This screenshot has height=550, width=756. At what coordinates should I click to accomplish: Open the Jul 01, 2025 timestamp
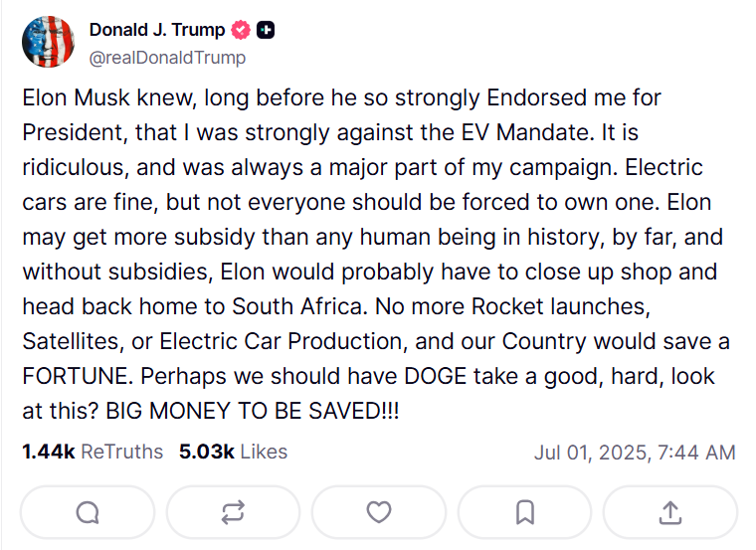[635, 453]
